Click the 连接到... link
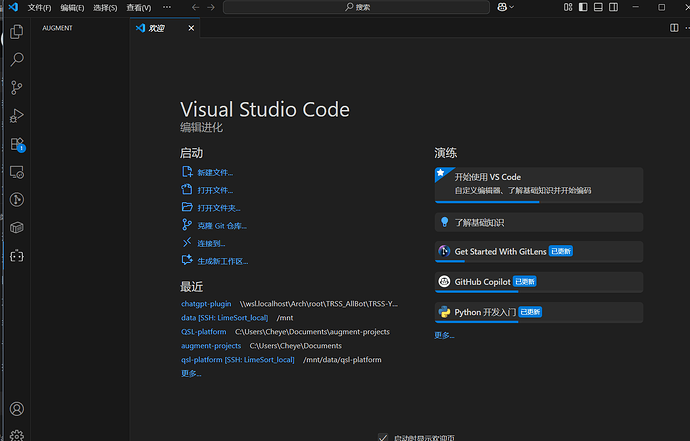This screenshot has width=690, height=441. (211, 243)
